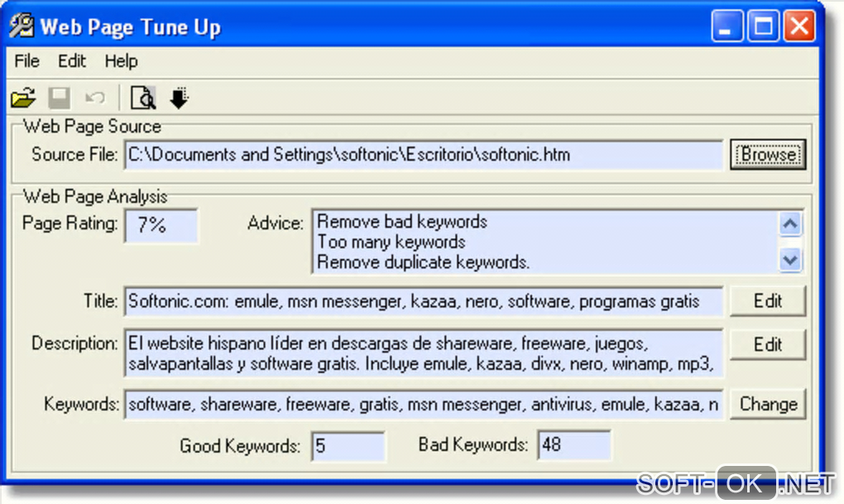Click the Undo arrow toolbar icon
This screenshot has height=504, width=844.
click(x=95, y=98)
